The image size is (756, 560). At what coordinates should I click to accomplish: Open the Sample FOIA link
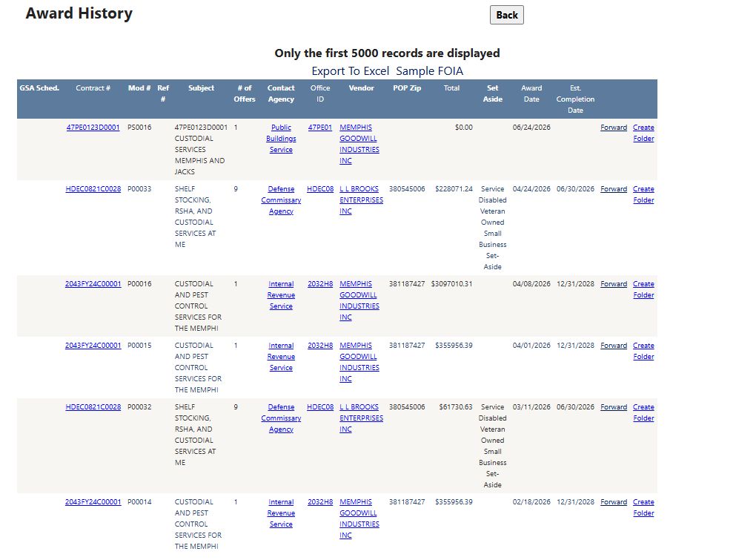(x=430, y=71)
